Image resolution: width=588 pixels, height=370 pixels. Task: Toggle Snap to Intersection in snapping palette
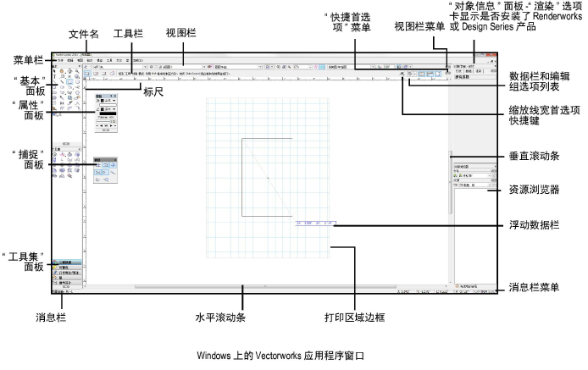click(98, 173)
